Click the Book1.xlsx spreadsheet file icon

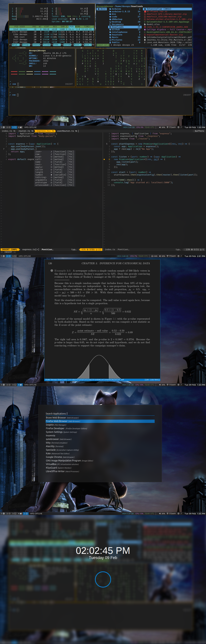(145, 24)
